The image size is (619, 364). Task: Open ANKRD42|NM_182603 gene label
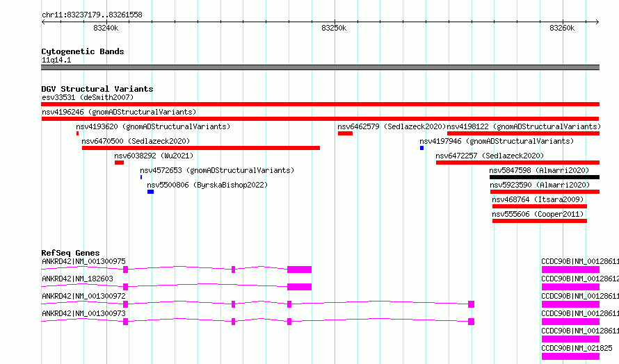77,279
